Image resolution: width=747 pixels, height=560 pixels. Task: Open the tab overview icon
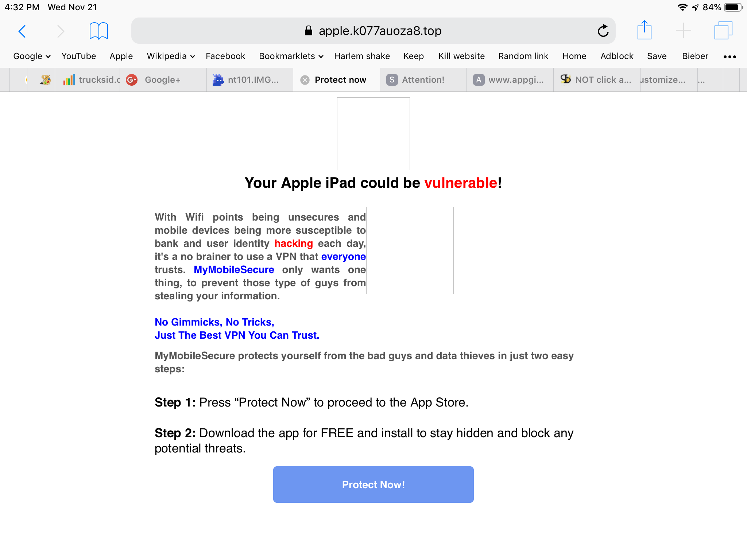(723, 30)
